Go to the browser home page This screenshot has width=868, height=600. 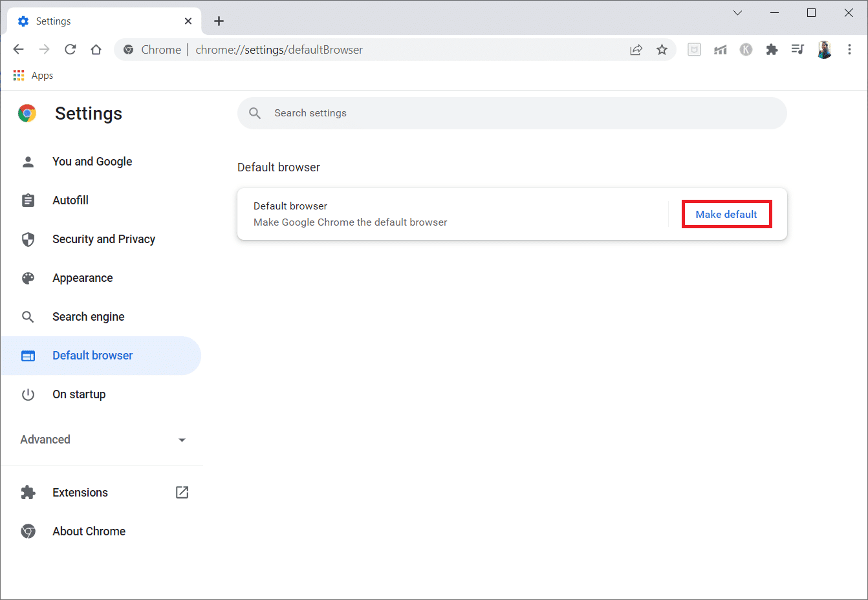tap(96, 50)
